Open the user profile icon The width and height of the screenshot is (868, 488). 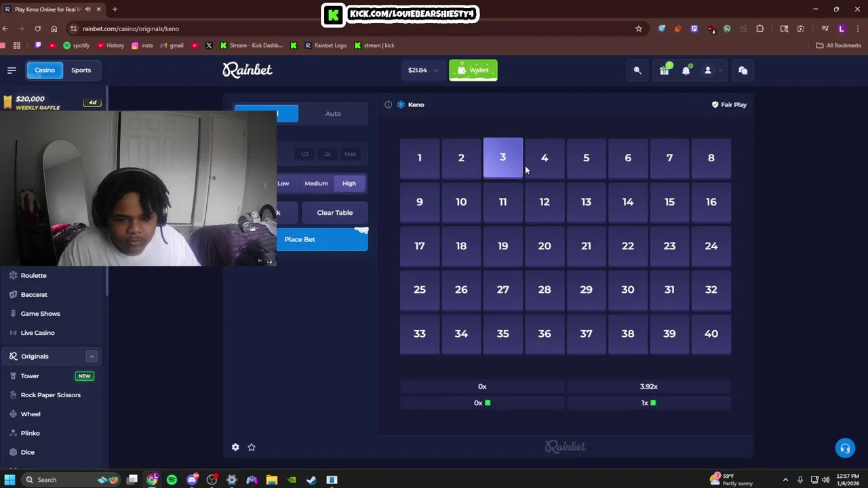(707, 70)
